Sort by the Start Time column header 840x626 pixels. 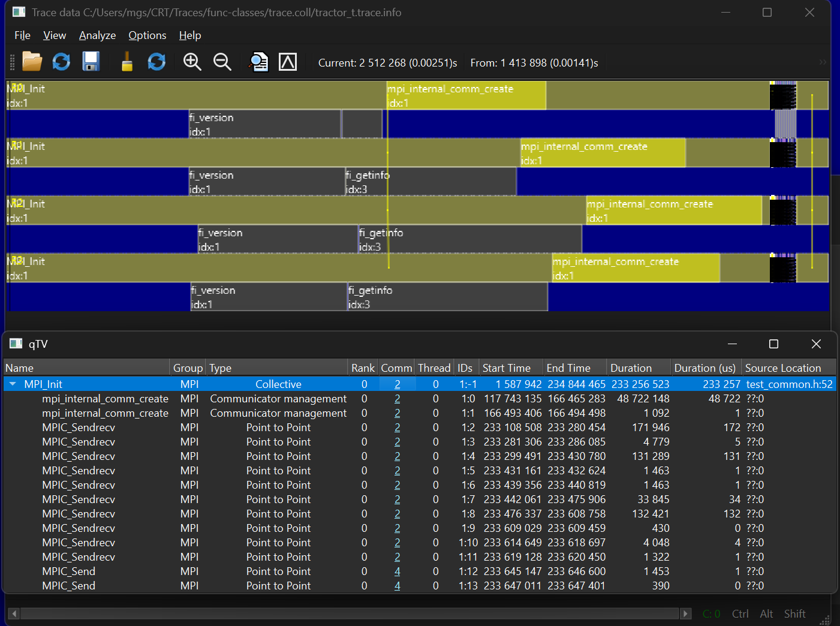(511, 368)
